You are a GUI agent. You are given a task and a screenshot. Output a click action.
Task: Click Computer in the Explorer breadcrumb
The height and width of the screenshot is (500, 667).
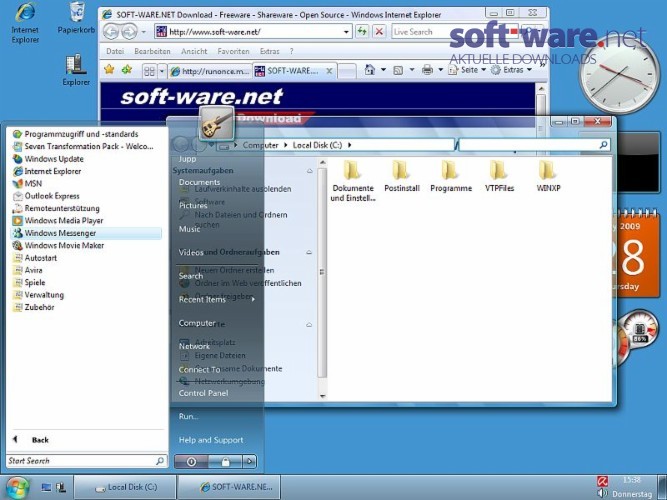click(x=260, y=145)
